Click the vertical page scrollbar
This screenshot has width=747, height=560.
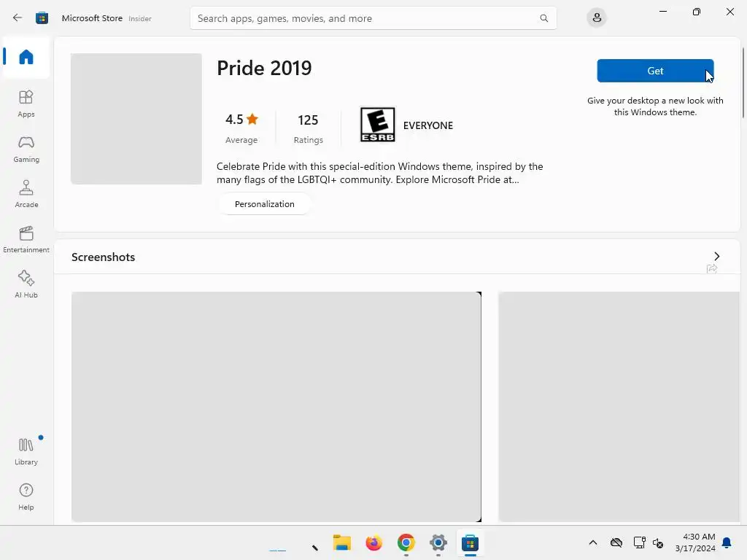743,83
